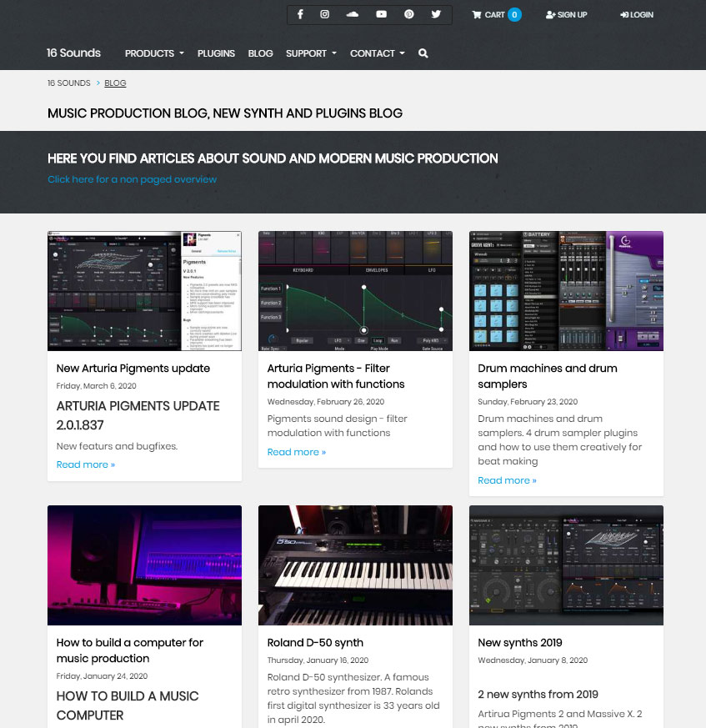
Task: Expand the Products dropdown menu
Action: tap(154, 53)
